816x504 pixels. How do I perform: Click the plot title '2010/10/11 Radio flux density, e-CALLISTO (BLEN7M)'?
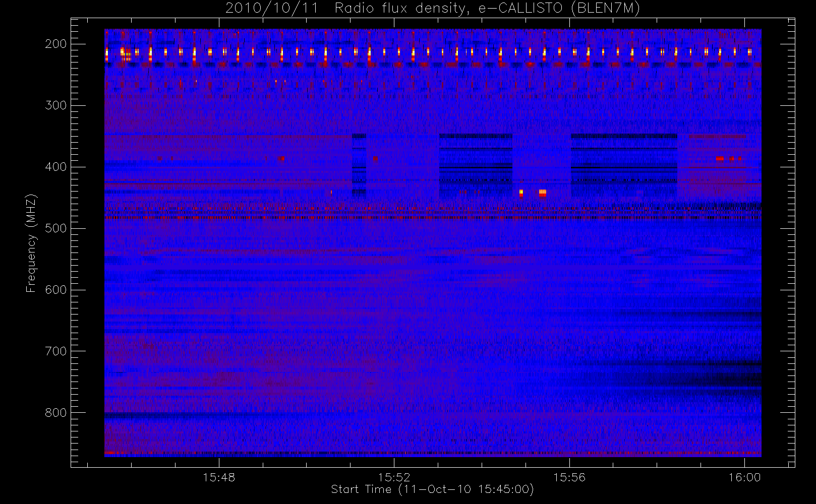433,9
